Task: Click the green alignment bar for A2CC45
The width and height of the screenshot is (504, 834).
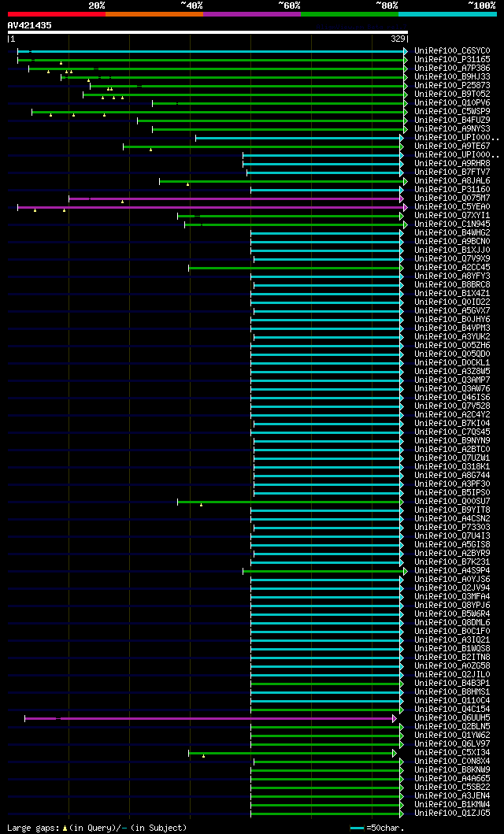Action: 295,268
